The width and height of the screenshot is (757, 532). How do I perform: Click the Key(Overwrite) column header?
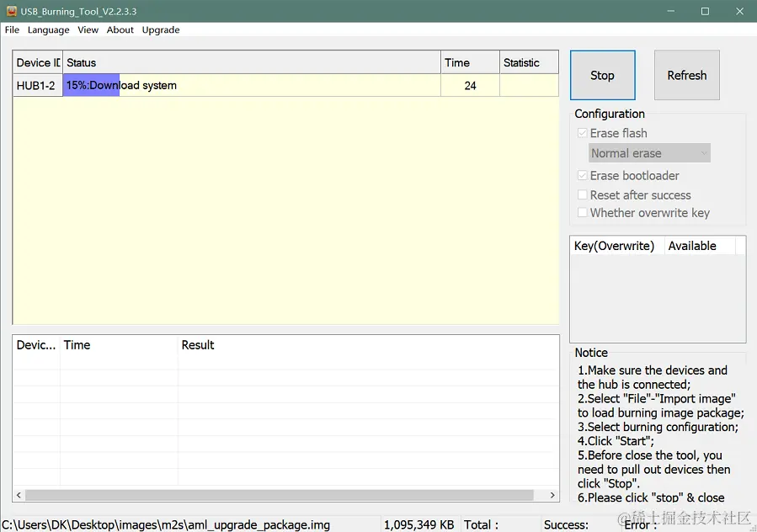(617, 246)
